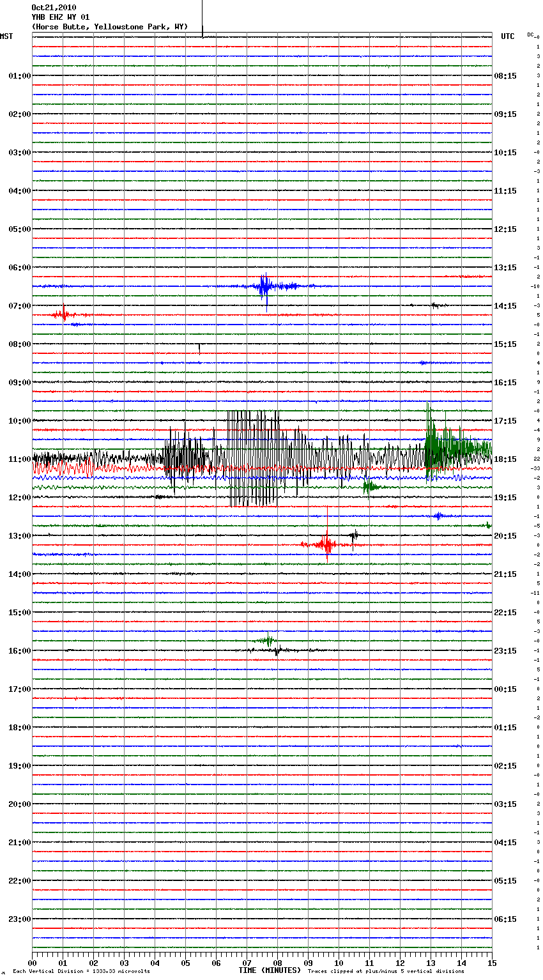Image resolution: width=543 pixels, height=980 pixels.
Task: Click minute tick label 00 on axis
Action: [32, 963]
